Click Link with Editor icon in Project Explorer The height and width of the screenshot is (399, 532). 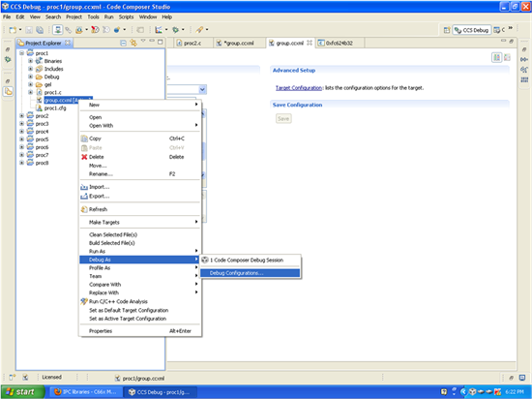point(133,43)
